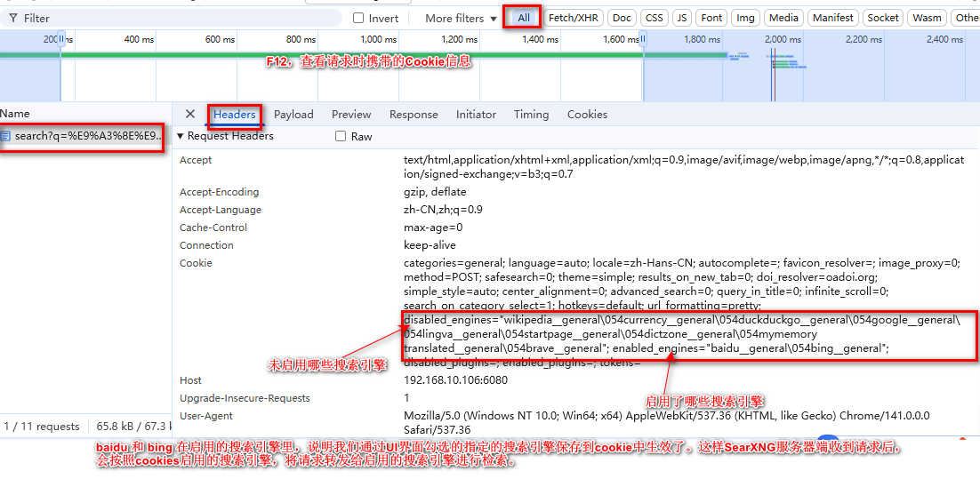Click the left timeline range handle
Image resolution: width=980 pixels, height=479 pixels.
point(60,39)
